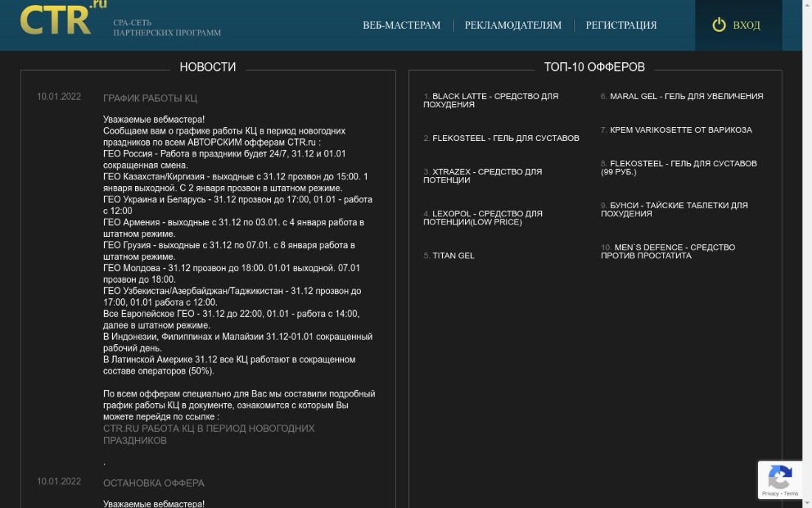812x508 pixels.
Task: Open the РЕКЛАМОДАТЕЛЯМ menu item
Action: [512, 25]
